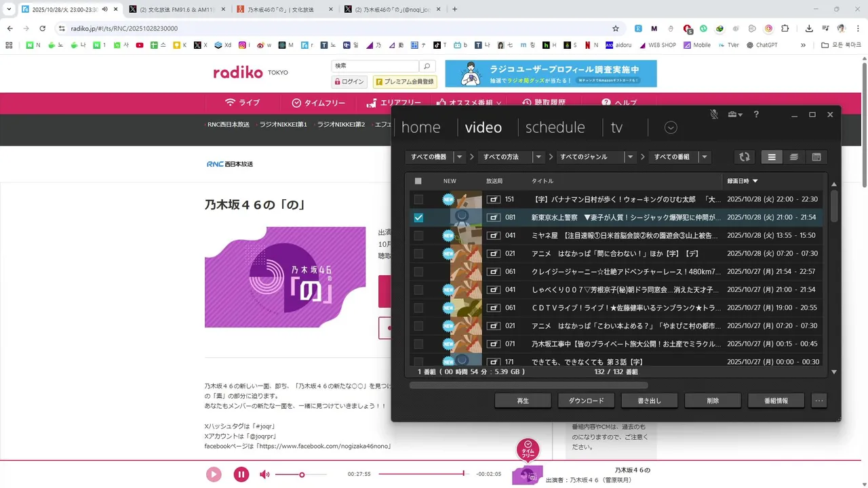Adjust the radiko volume slider

click(x=300, y=474)
